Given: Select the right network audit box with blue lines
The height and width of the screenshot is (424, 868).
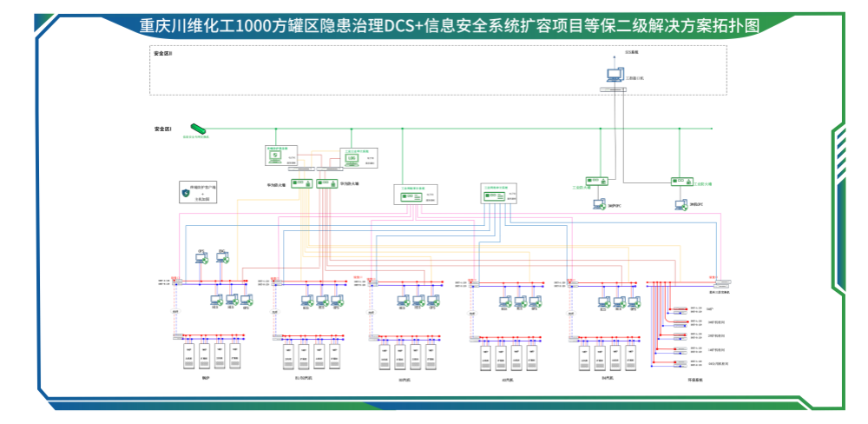Looking at the screenshot, I should tap(499, 196).
